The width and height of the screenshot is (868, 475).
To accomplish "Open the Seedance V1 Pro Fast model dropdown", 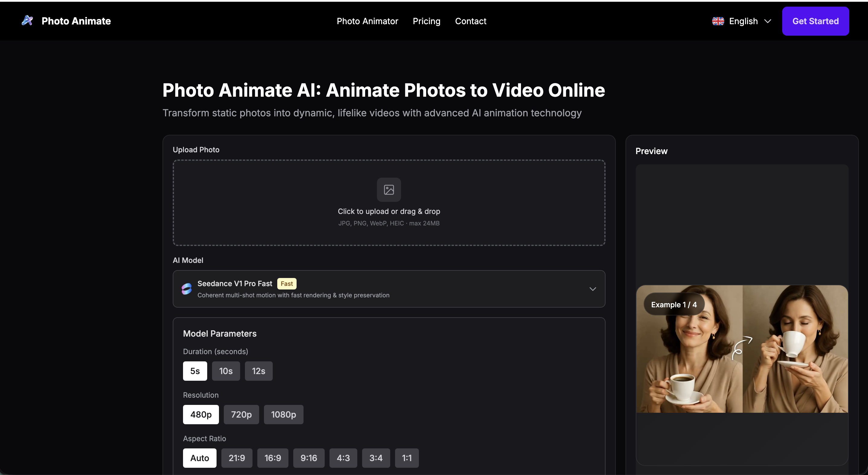I will pos(389,289).
